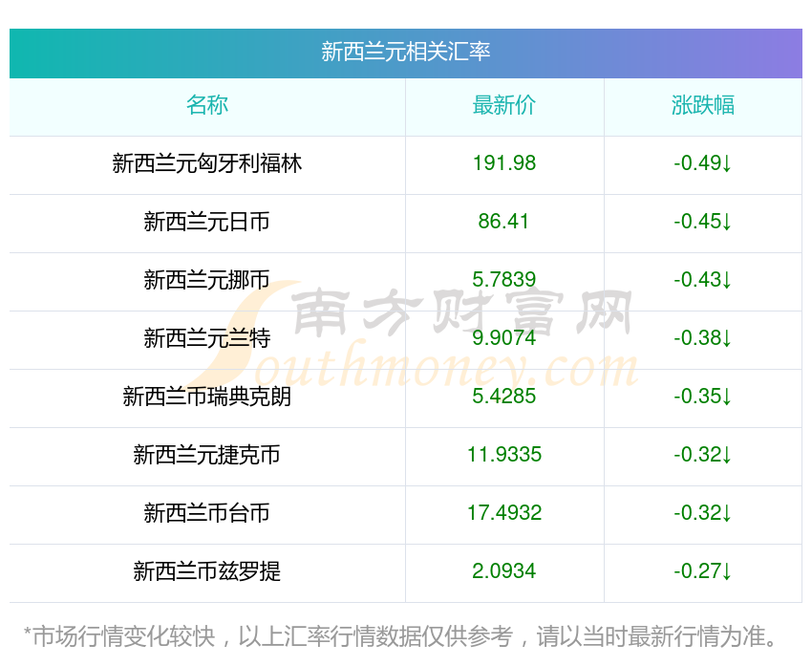Click the price value 17.4932
812x666 pixels.
tap(503, 513)
